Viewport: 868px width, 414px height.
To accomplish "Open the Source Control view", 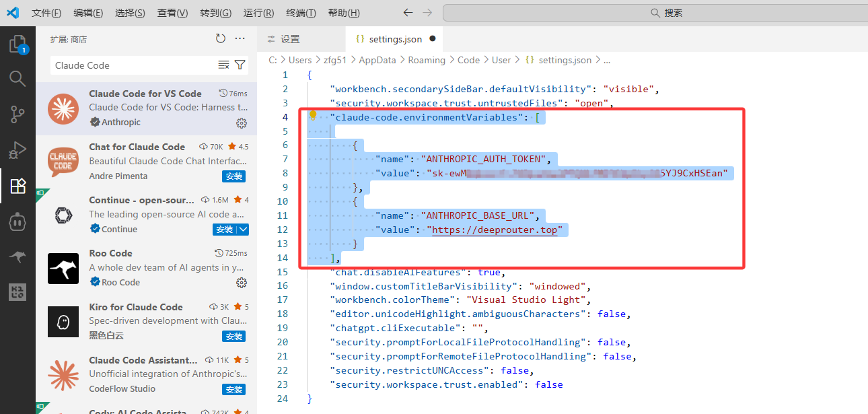I will tap(17, 114).
